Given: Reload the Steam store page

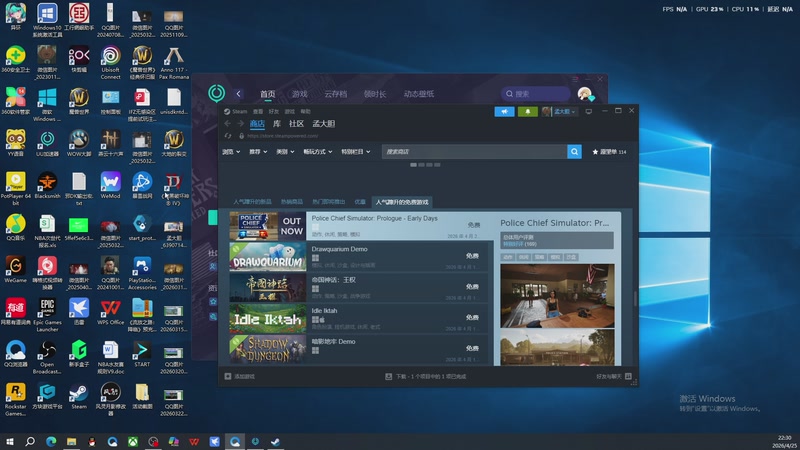Looking at the screenshot, I should 228,136.
